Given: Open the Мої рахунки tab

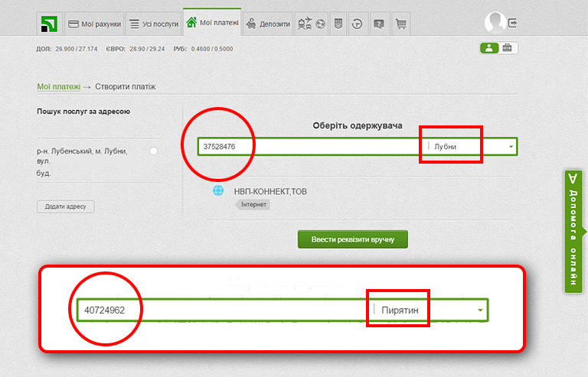Looking at the screenshot, I should pos(95,24).
